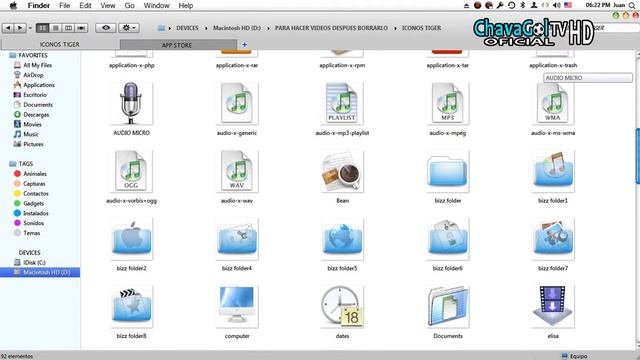Image resolution: width=640 pixels, height=360 pixels.
Task: Go forward with the right arrow button
Action: point(20,28)
